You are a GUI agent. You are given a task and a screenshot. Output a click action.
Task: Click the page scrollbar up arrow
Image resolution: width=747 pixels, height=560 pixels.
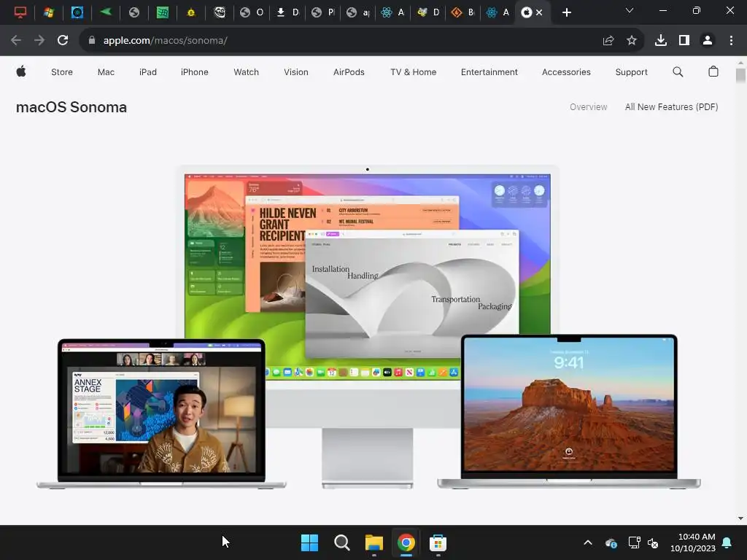point(740,63)
